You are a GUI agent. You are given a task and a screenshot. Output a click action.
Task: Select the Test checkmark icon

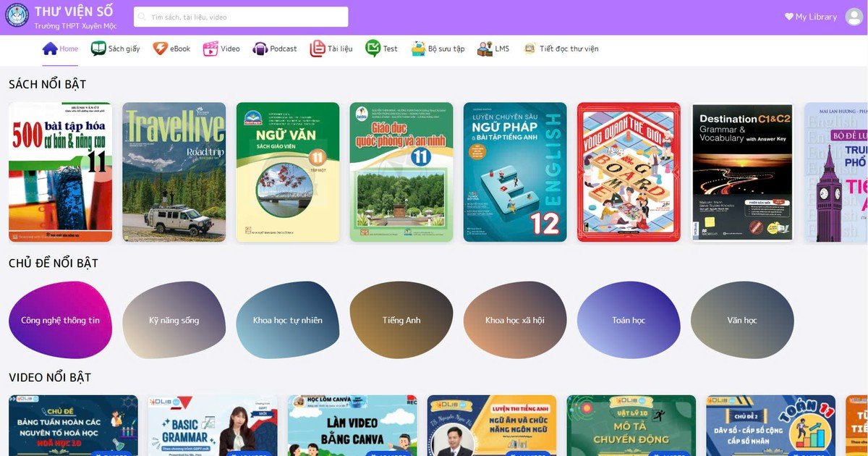click(x=373, y=48)
